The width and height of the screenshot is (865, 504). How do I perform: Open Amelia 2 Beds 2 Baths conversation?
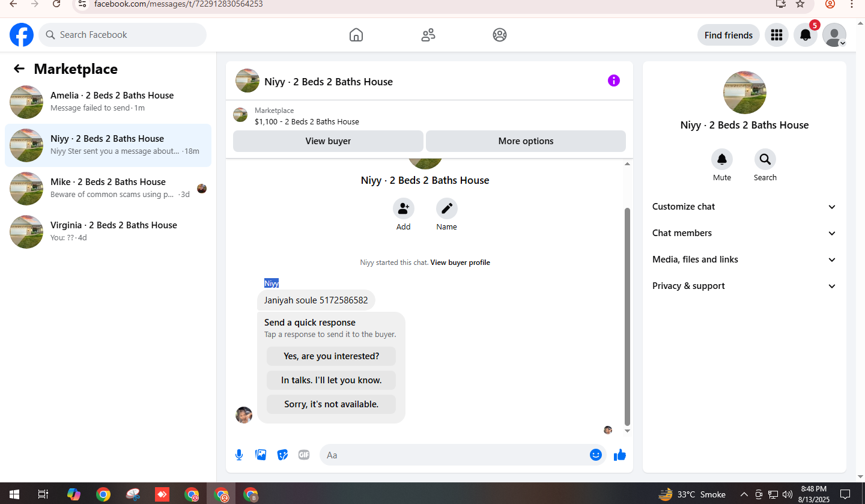pos(108,102)
